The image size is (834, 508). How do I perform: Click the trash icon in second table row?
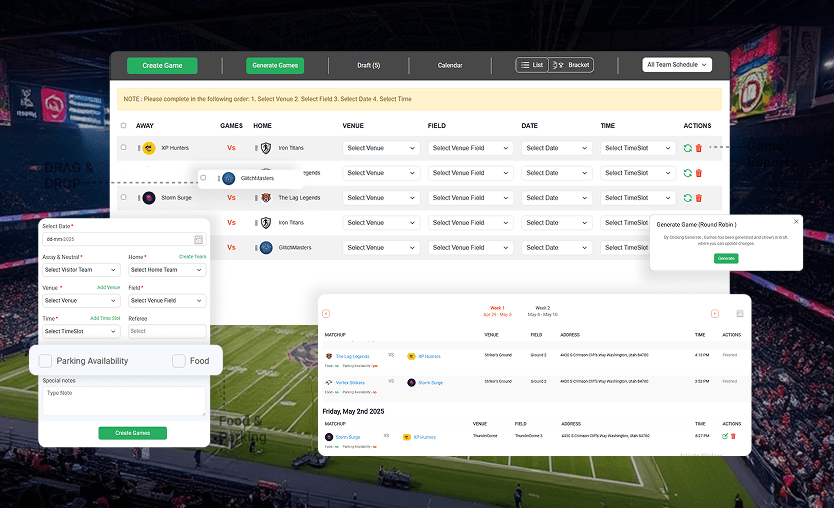point(699,173)
